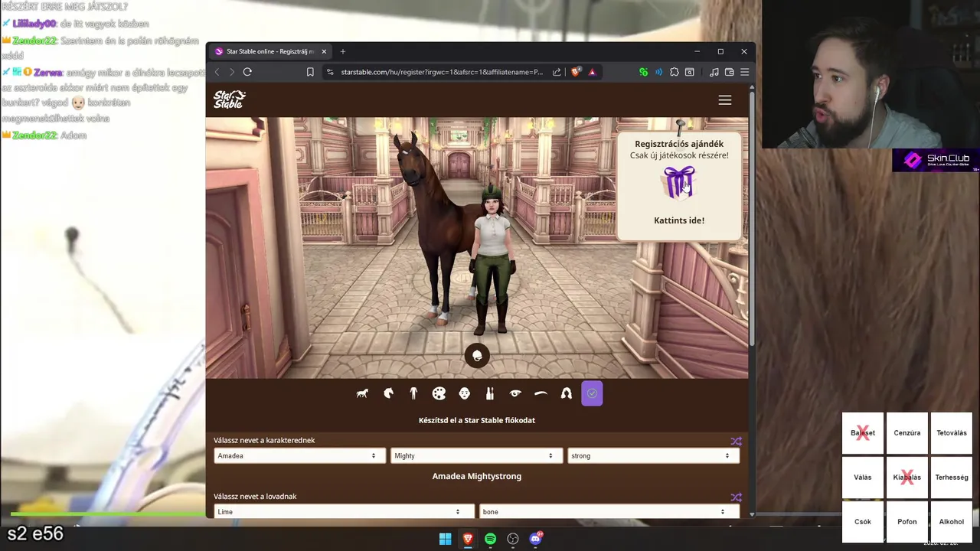Open the color palette customization icon
Image resolution: width=980 pixels, height=551 pixels.
tap(439, 393)
